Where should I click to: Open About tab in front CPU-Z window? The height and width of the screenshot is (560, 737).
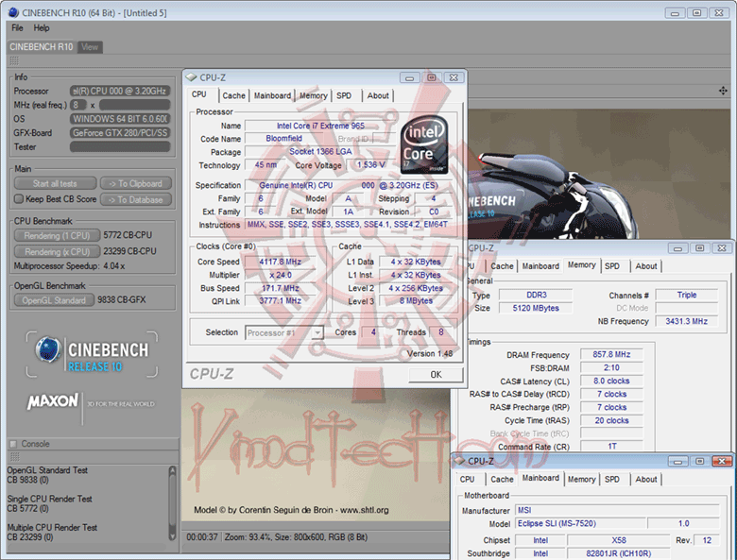click(378, 95)
